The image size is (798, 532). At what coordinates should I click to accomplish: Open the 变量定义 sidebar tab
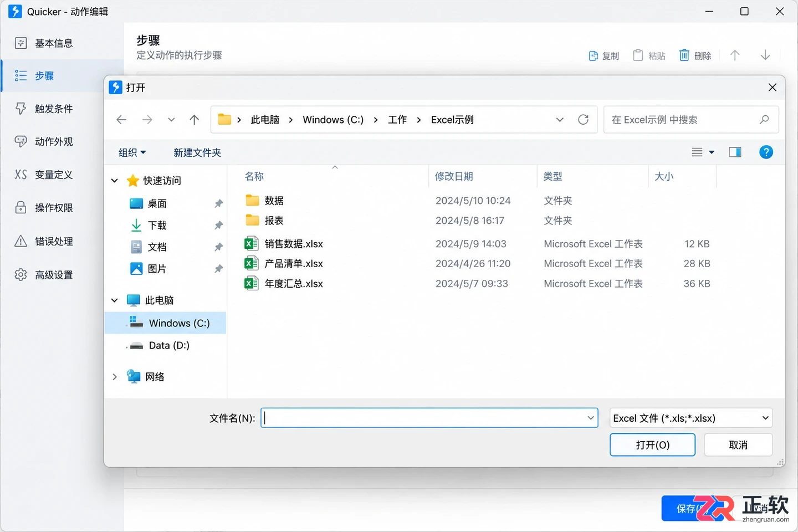click(x=62, y=175)
